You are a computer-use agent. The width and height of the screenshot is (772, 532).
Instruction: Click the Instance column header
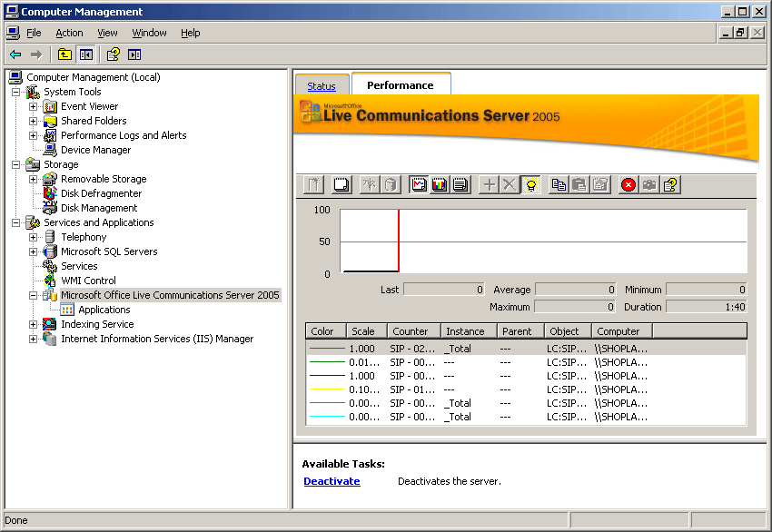(x=470, y=331)
